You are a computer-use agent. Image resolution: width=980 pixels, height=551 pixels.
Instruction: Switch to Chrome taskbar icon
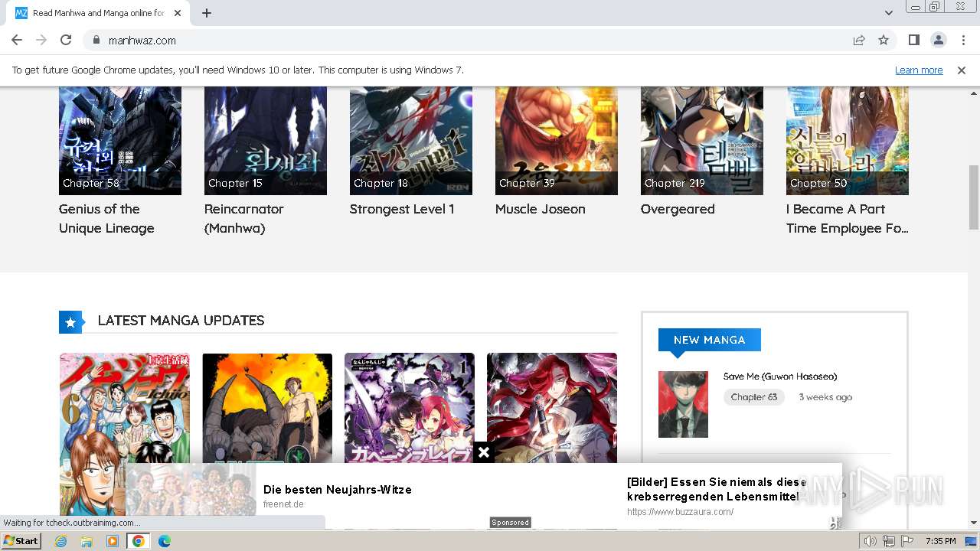[x=139, y=541]
